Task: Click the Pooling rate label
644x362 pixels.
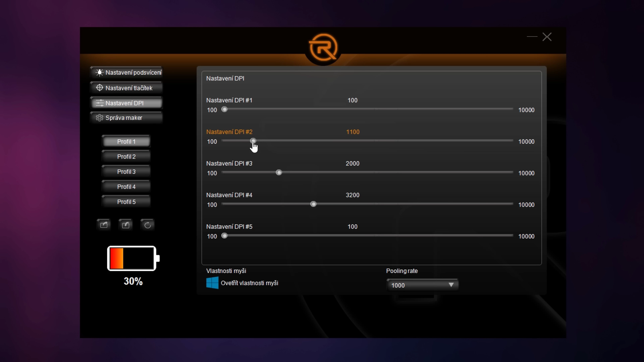Action: pyautogui.click(x=402, y=271)
